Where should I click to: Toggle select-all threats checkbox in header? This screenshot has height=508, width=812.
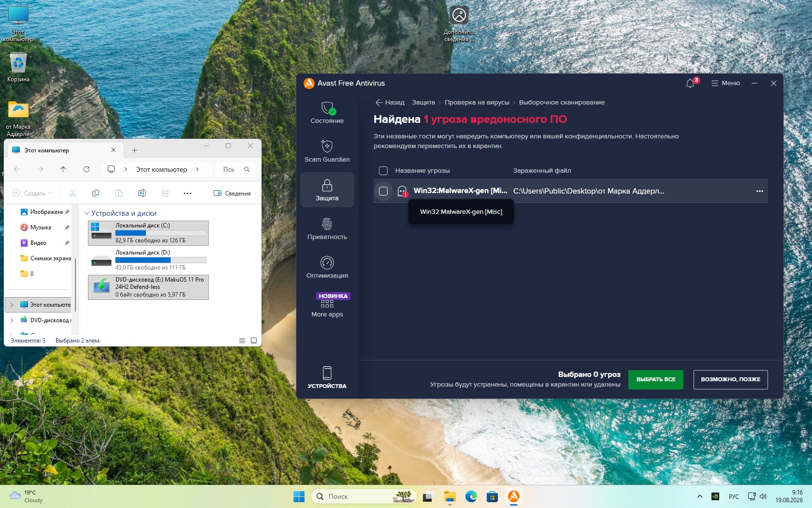tap(383, 171)
